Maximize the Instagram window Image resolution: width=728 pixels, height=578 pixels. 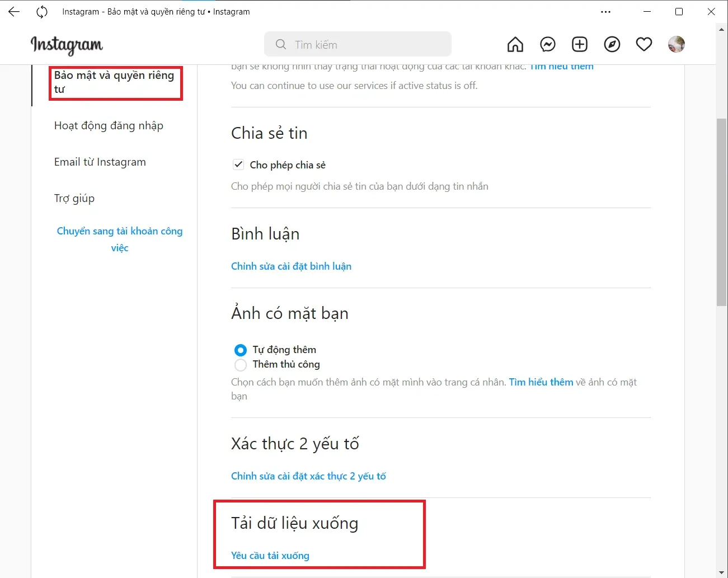pos(679,12)
